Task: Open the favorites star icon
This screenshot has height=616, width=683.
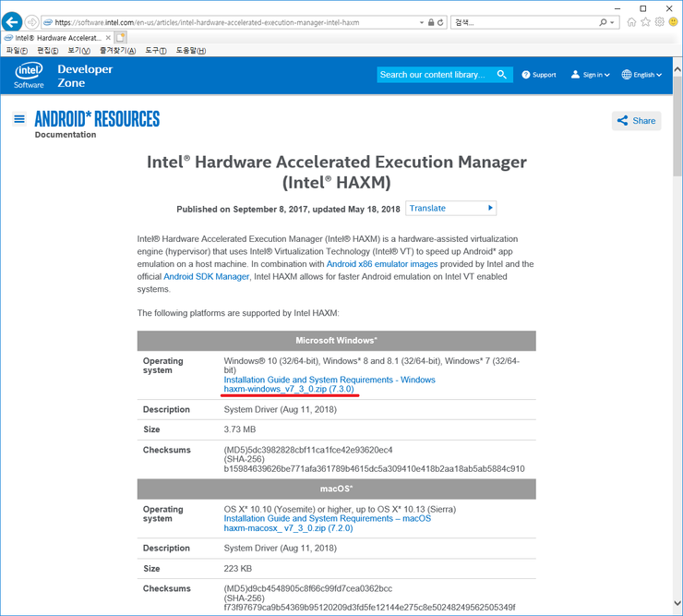Action: [645, 21]
